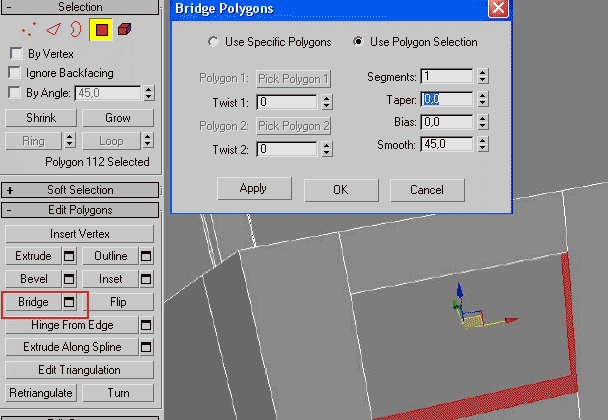Click the Insert Vertex button
Image resolution: width=608 pixels, height=420 pixels.
pyautogui.click(x=79, y=234)
